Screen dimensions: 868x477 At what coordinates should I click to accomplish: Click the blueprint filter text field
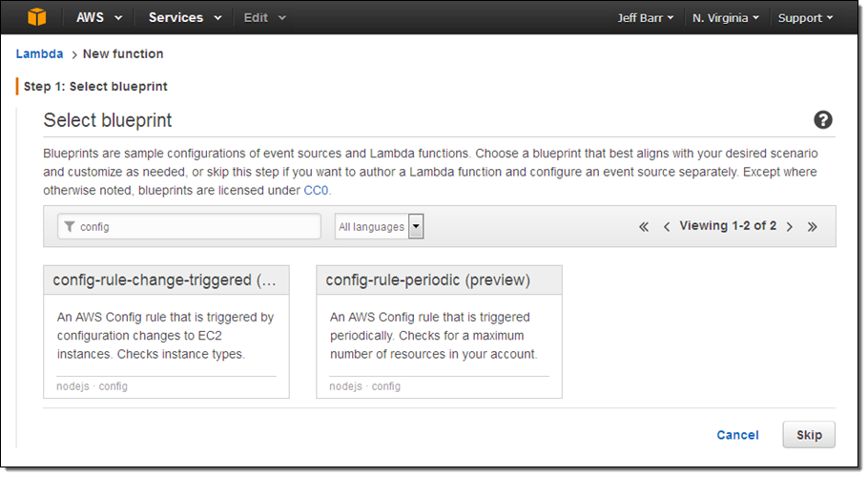[196, 226]
